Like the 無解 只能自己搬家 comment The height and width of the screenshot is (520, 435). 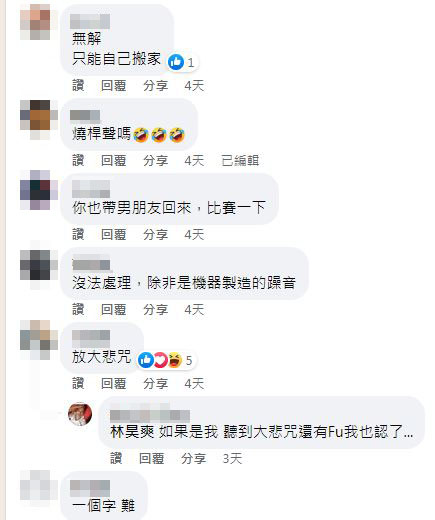click(78, 86)
